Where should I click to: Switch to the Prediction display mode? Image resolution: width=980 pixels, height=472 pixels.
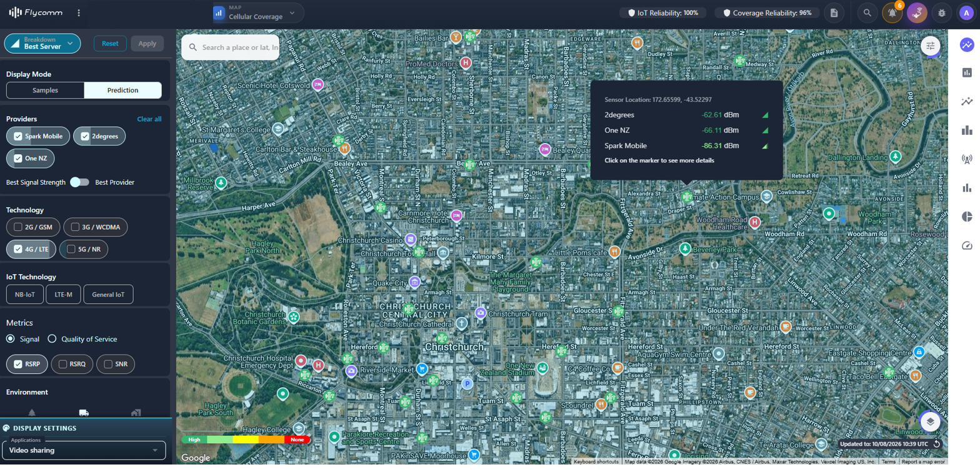tap(122, 90)
